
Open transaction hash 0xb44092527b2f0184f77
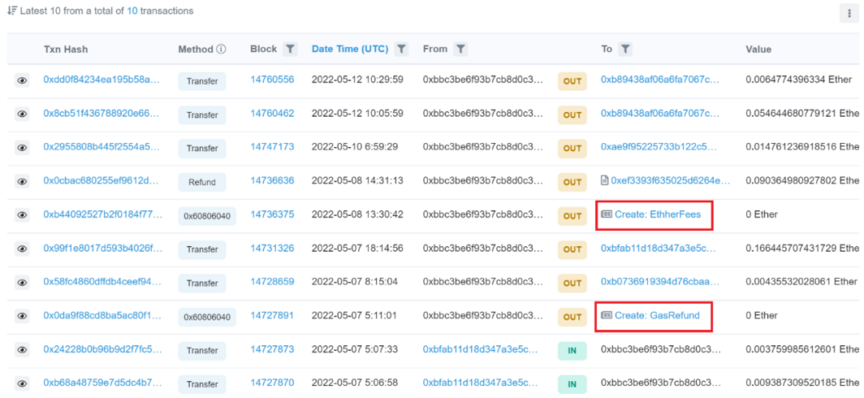[103, 214]
